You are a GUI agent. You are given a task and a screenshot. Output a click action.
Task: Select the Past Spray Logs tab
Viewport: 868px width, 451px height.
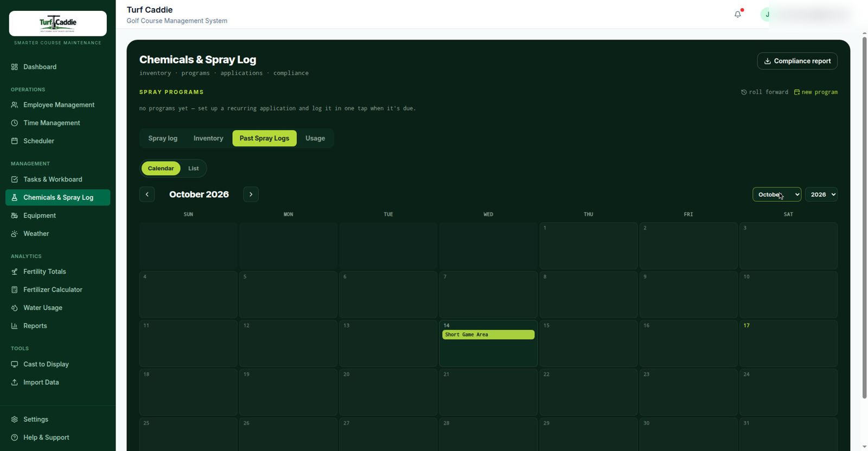(x=264, y=138)
